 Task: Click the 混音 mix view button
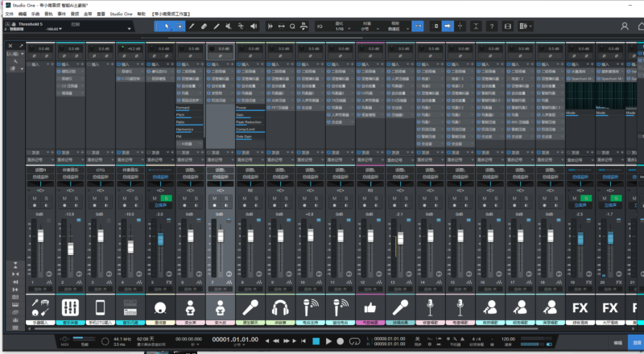(636, 342)
